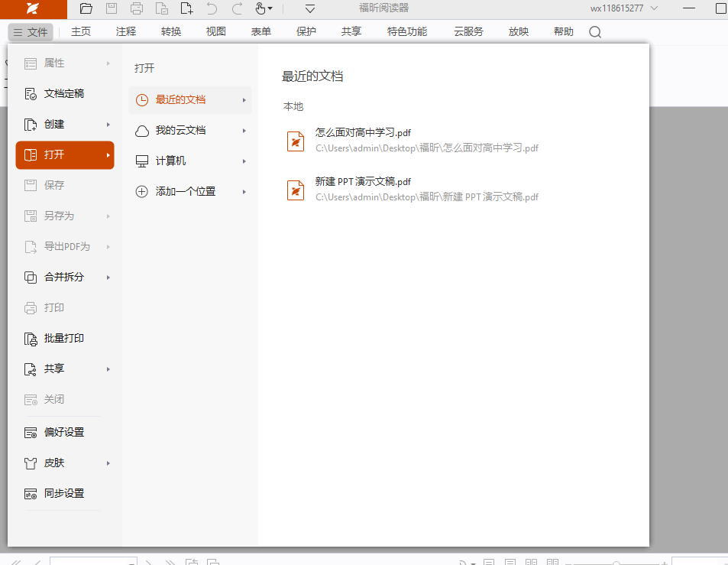728x565 pixels.
Task: Switch to the 共享 tab
Action: (351, 31)
